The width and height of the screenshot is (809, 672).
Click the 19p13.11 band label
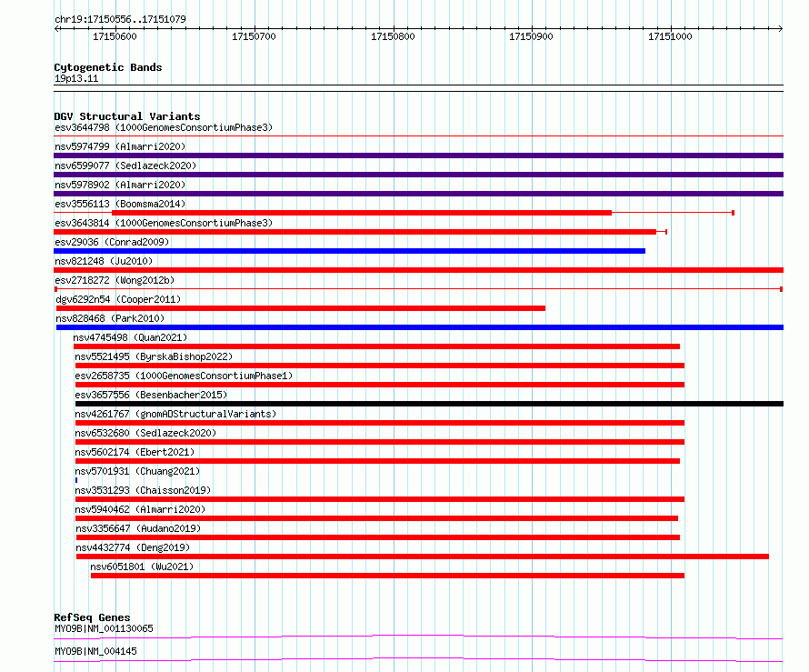tap(76, 78)
